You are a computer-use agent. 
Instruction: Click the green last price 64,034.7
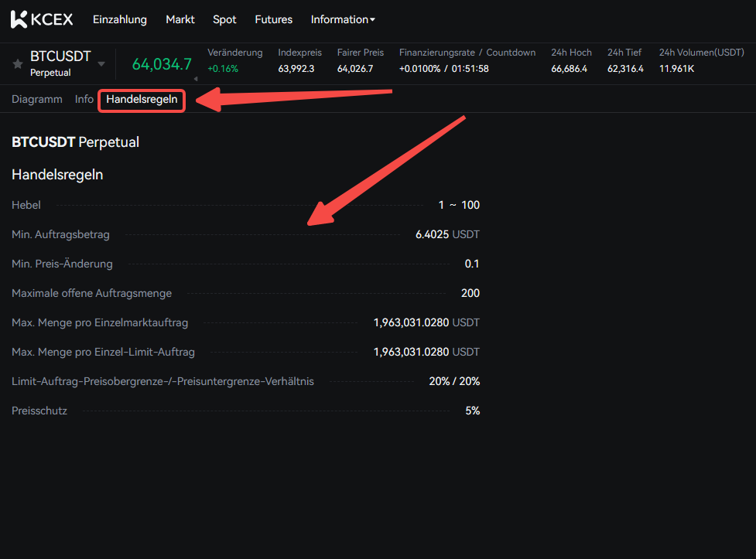tap(162, 64)
